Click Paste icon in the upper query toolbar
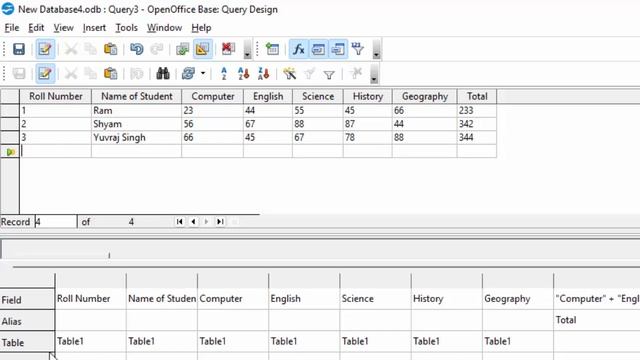 [x=110, y=49]
